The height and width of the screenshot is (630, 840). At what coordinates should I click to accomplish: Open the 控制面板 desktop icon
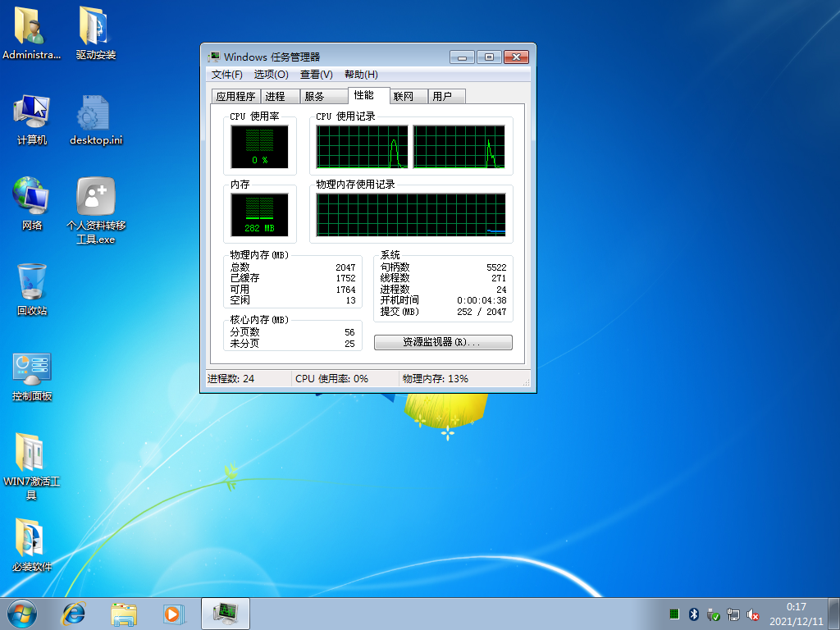pos(32,377)
